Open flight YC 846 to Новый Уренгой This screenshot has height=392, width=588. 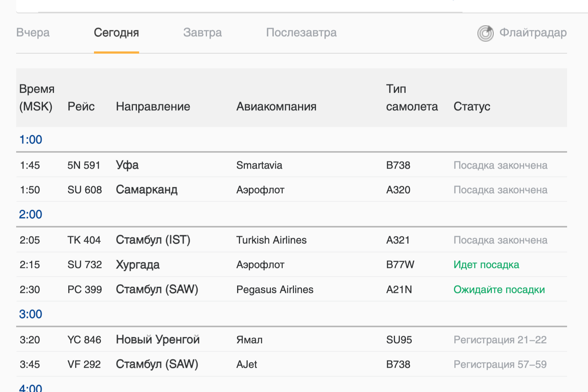pyautogui.click(x=84, y=340)
